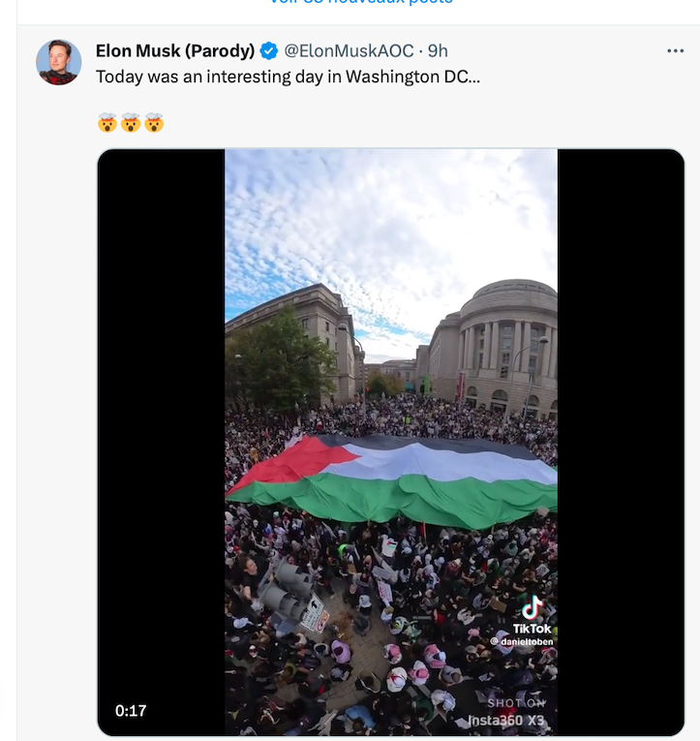Show the new posts banner at top
The height and width of the screenshot is (741, 700).
(x=358, y=3)
